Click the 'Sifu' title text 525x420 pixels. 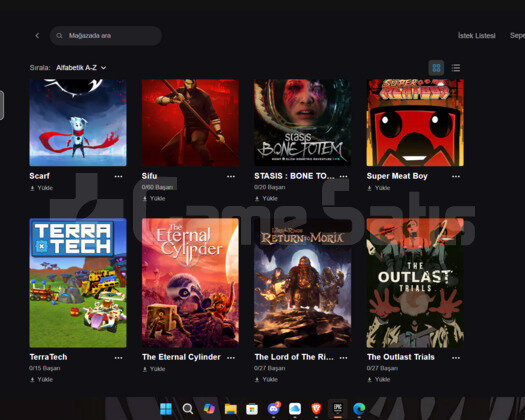click(x=149, y=176)
